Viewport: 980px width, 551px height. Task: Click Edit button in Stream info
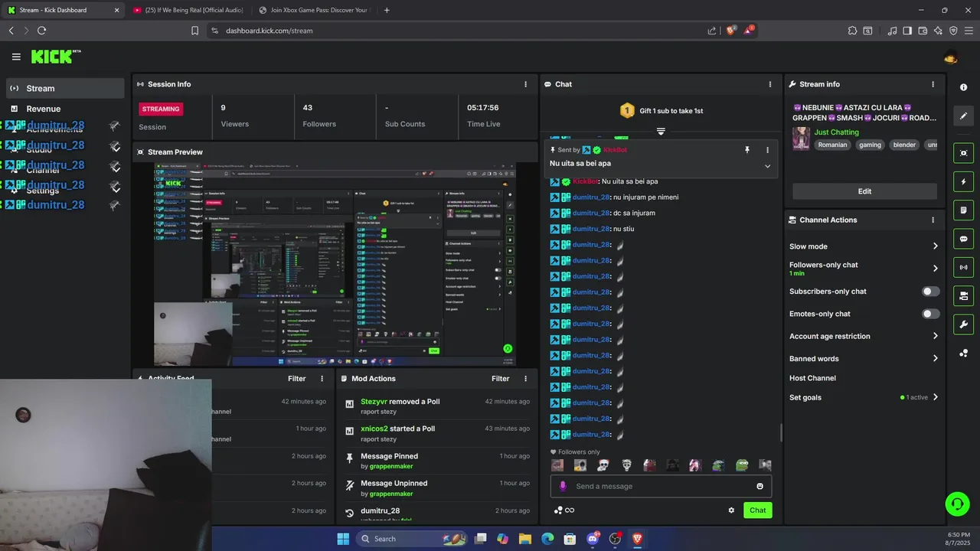tap(864, 191)
